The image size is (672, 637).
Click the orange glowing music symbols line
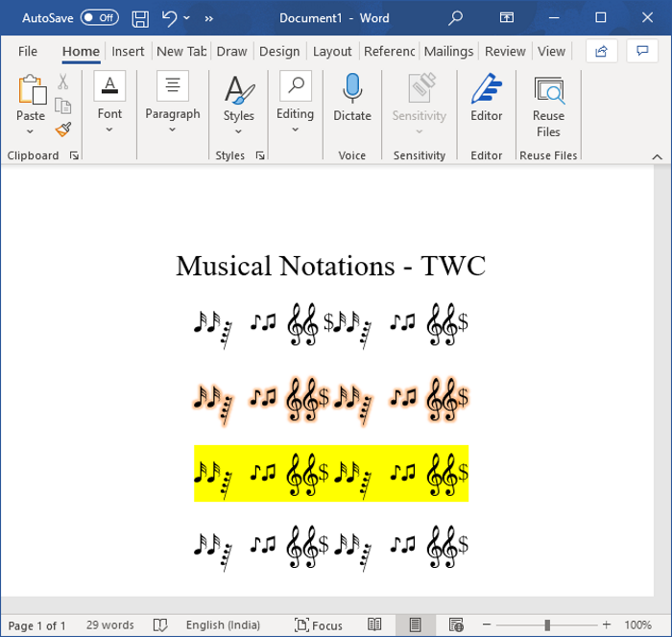point(331,400)
